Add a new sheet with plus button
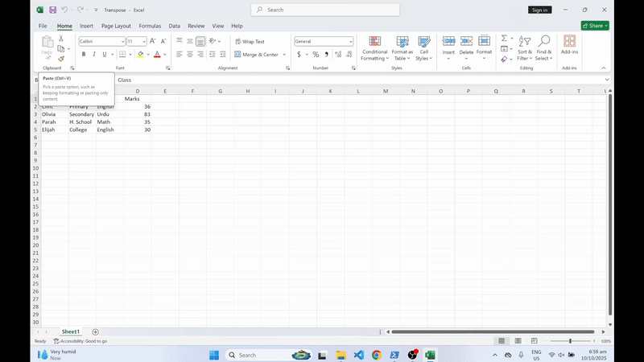The height and width of the screenshot is (362, 644). 95,331
